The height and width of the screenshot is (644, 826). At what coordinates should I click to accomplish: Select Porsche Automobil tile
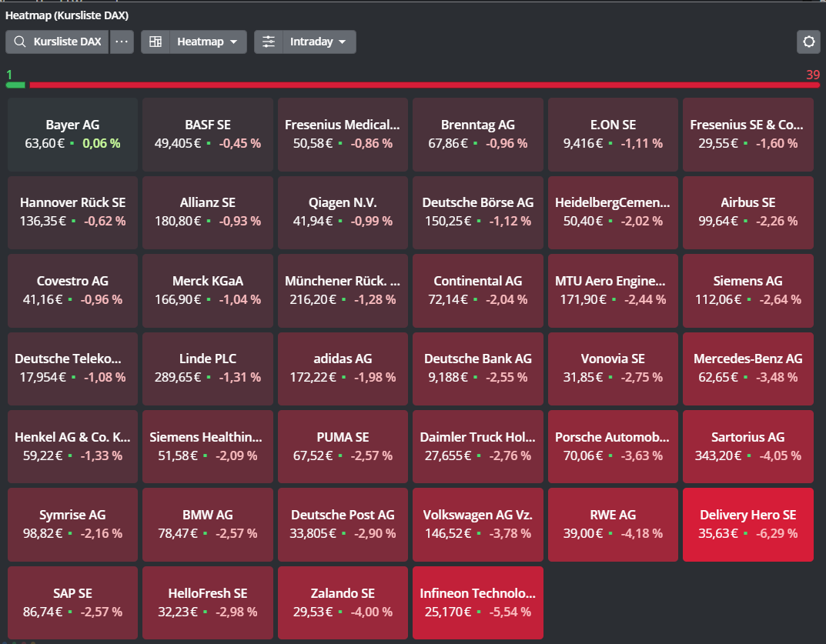click(x=614, y=447)
